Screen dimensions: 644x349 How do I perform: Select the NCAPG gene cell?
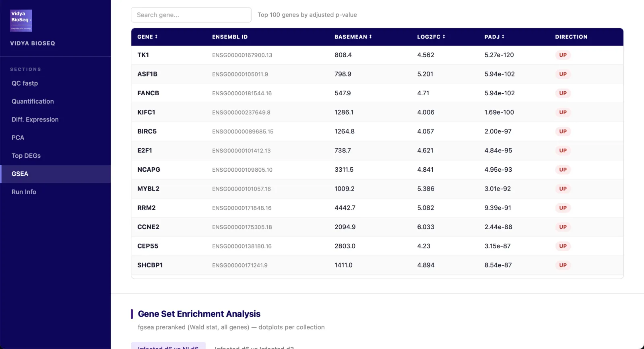149,169
